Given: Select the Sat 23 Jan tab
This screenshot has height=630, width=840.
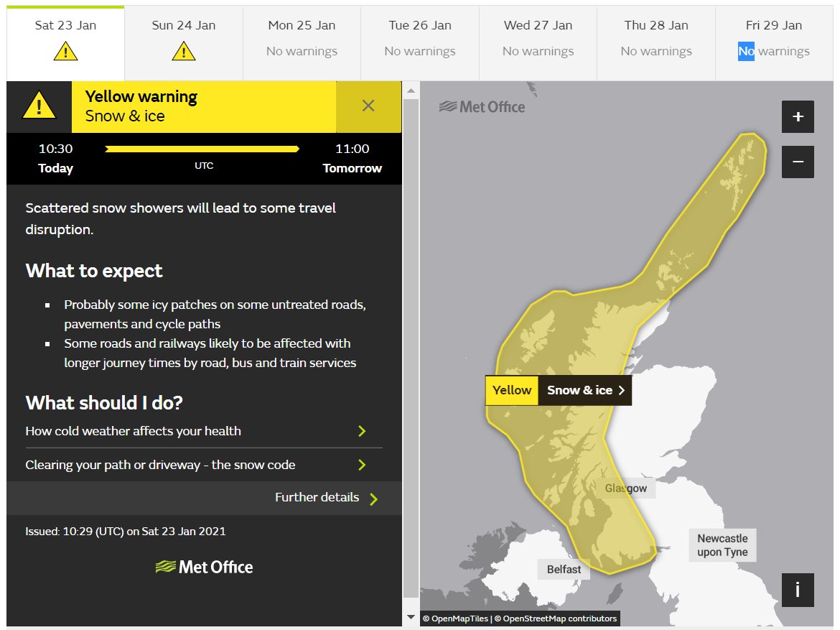Looking at the screenshot, I should coord(65,43).
